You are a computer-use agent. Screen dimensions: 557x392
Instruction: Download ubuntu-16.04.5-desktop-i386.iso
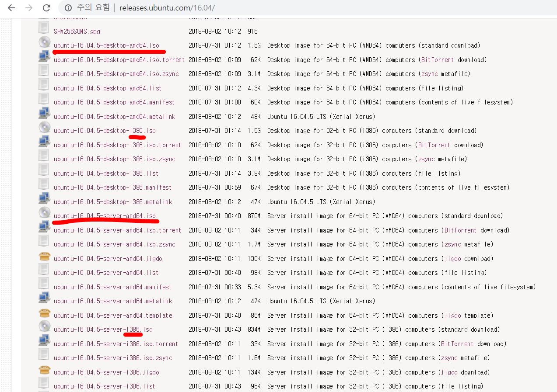(105, 131)
